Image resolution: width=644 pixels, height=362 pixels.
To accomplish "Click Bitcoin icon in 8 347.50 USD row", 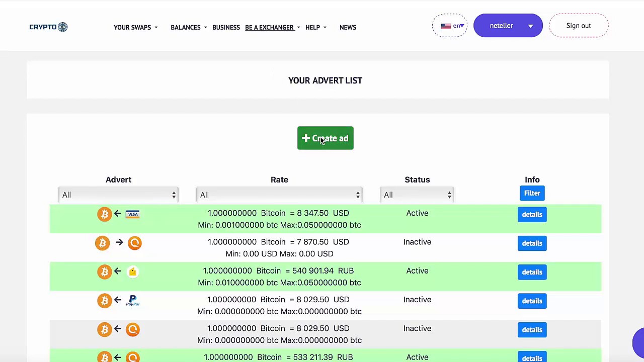I will [x=104, y=214].
